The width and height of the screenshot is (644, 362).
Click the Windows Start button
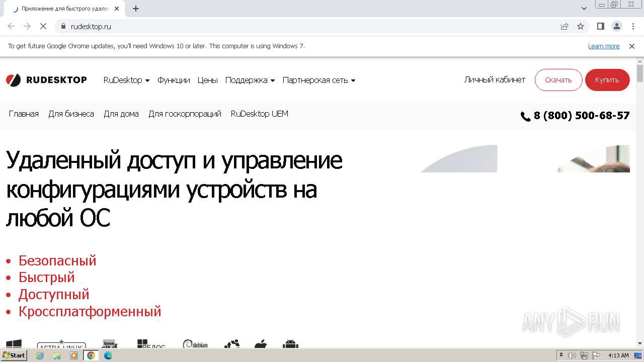click(x=14, y=355)
